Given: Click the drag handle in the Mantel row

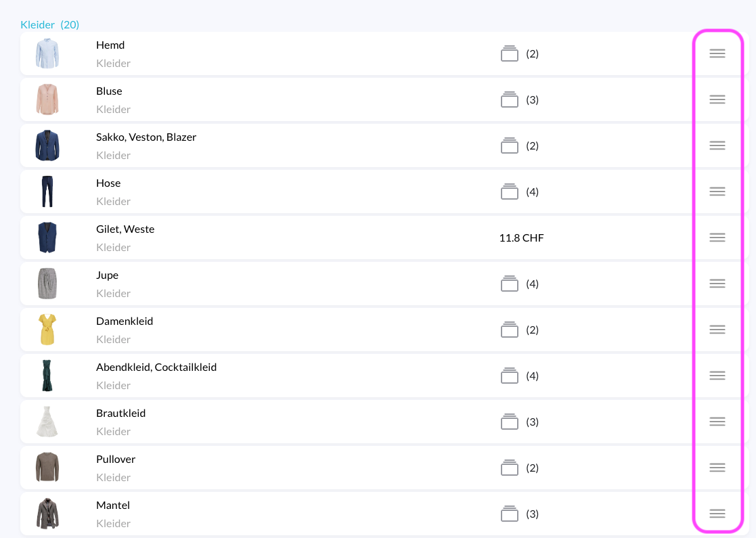Looking at the screenshot, I should pos(717,514).
